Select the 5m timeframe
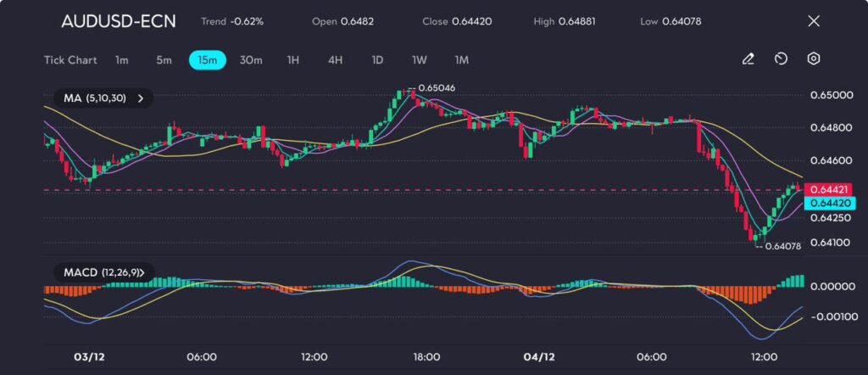Image resolution: width=868 pixels, height=375 pixels. (164, 60)
